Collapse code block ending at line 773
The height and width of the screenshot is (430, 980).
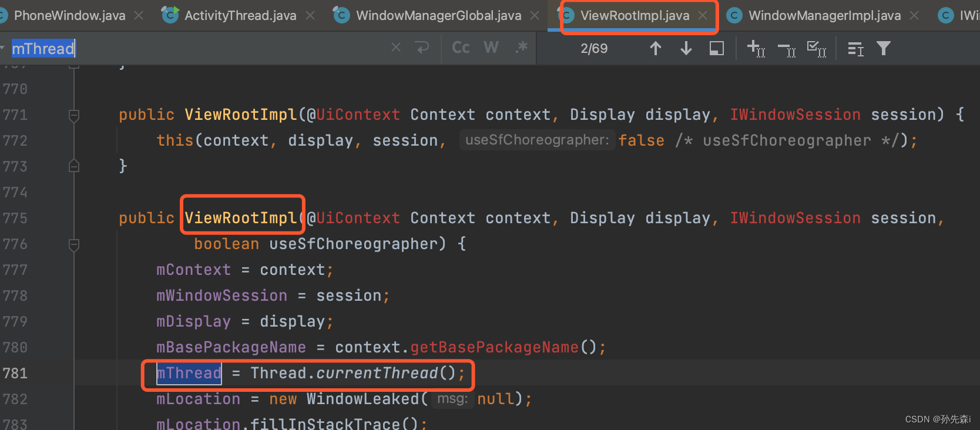coord(74,166)
